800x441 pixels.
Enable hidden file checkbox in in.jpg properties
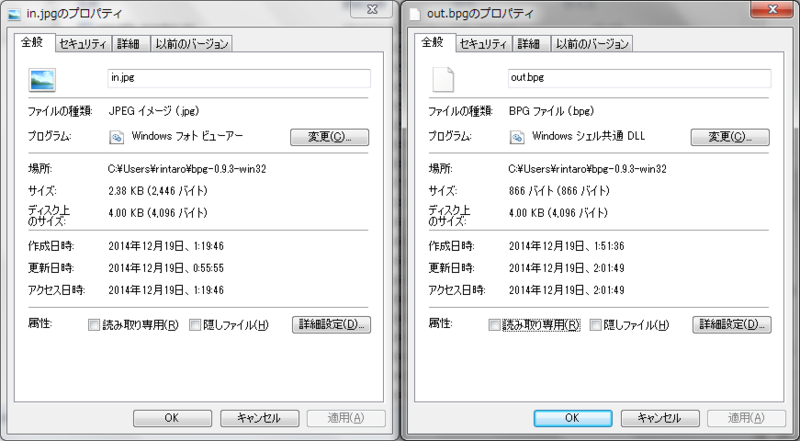tap(195, 325)
